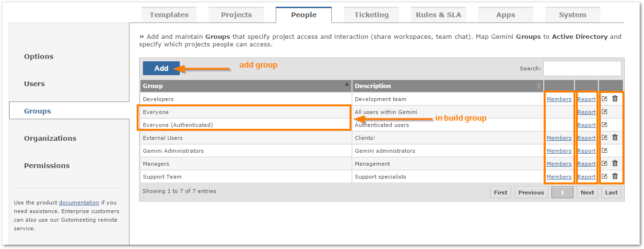This screenshot has width=644, height=249.
Task: Delete the Managers group
Action: pos(615,163)
